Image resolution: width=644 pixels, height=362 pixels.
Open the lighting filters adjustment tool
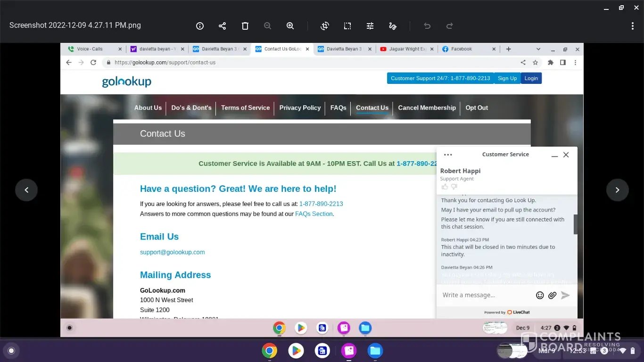370,26
